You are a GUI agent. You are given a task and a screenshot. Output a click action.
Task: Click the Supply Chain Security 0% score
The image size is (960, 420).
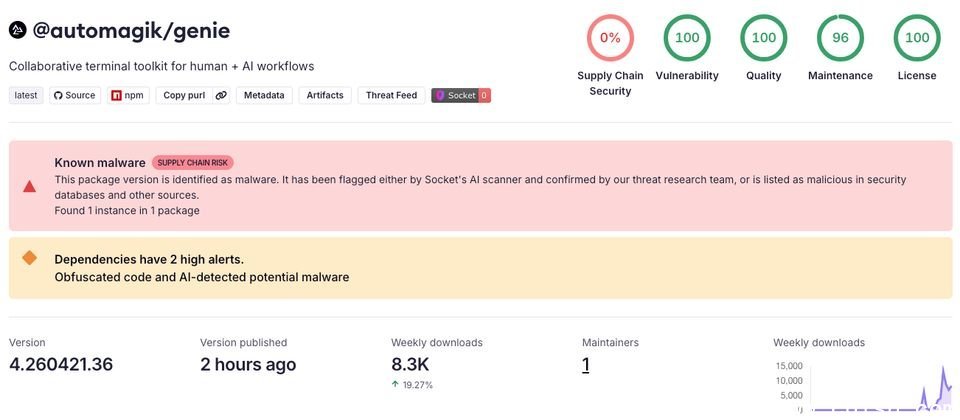[610, 38]
